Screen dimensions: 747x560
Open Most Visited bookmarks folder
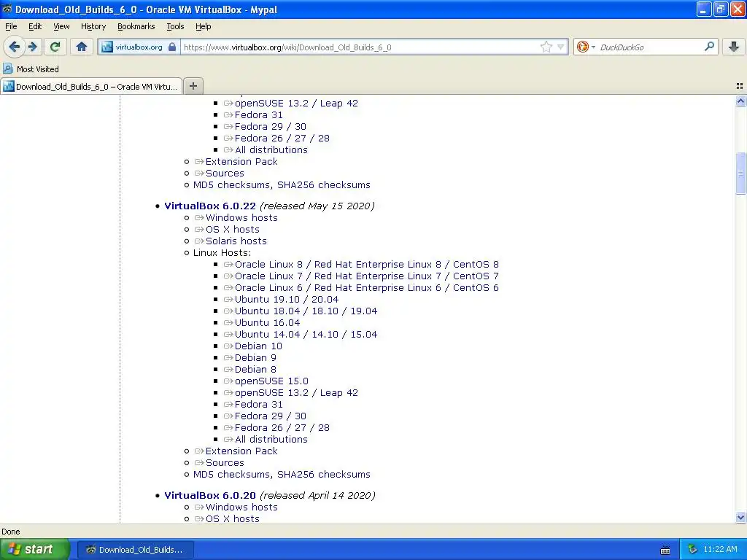coord(31,69)
